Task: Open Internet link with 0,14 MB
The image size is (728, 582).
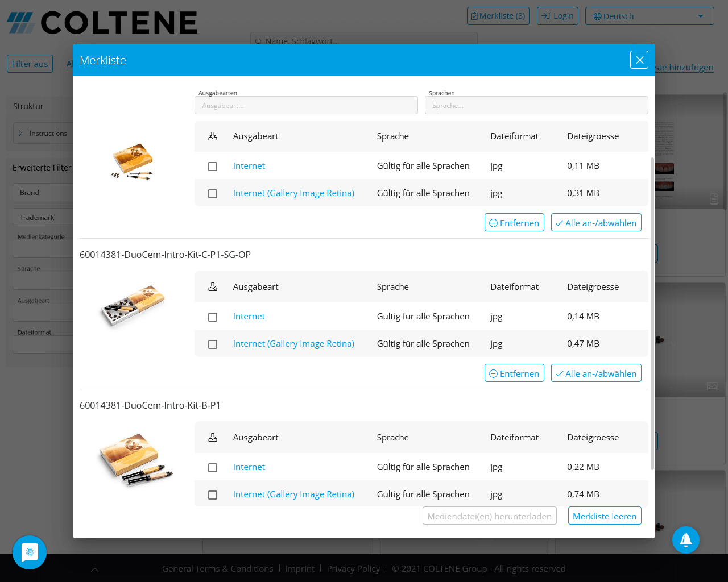Action: point(249,317)
